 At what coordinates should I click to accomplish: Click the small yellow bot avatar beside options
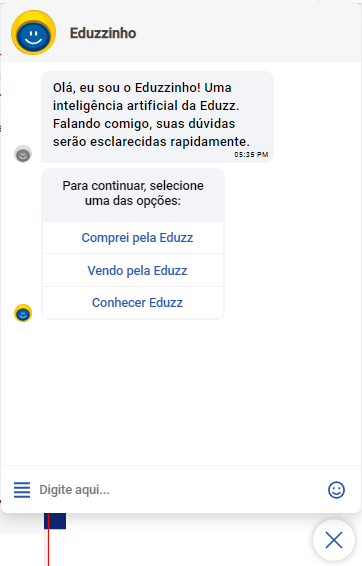23,313
